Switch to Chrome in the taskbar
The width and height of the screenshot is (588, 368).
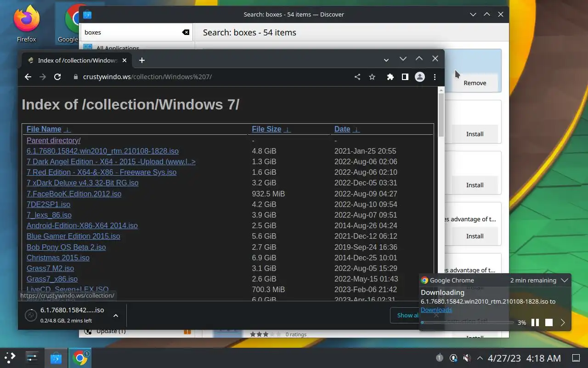click(x=80, y=357)
